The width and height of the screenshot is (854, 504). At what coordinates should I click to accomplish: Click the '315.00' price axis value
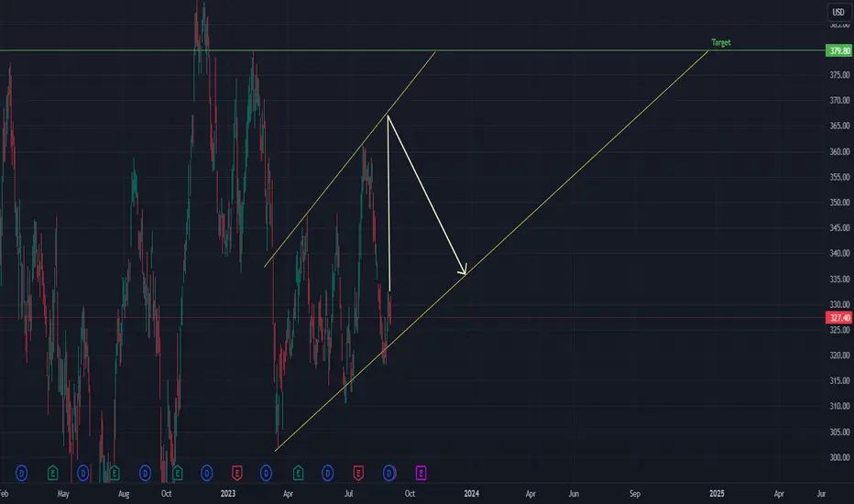pos(839,381)
